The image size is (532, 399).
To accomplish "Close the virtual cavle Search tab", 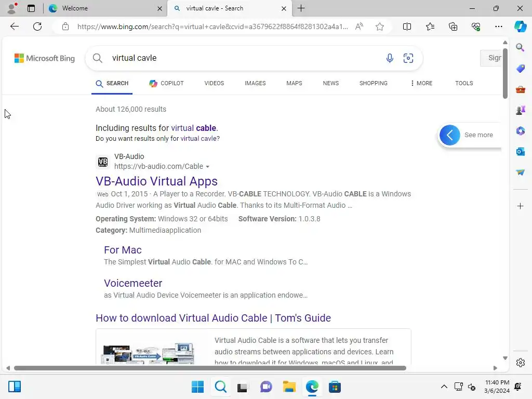I will pyautogui.click(x=284, y=8).
